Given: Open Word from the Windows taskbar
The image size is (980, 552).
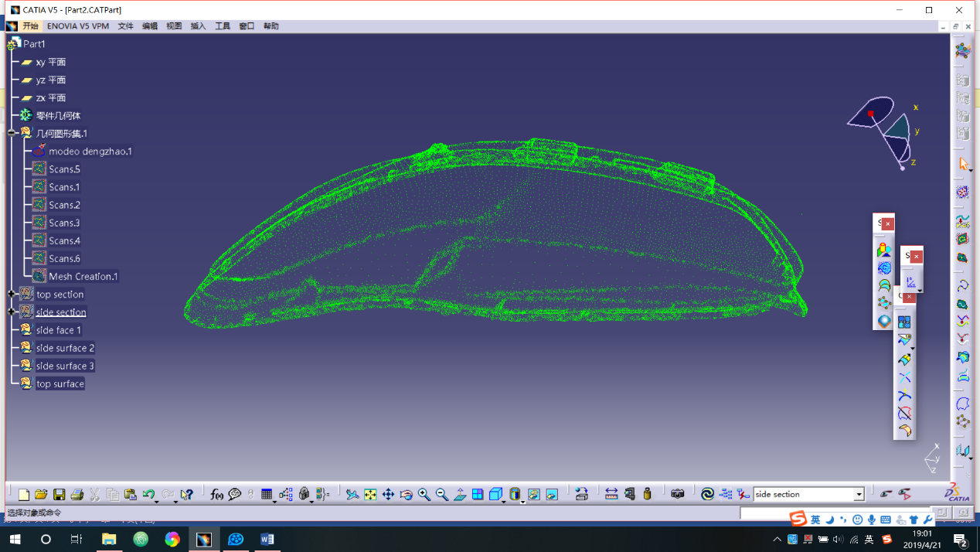Looking at the screenshot, I should 267,539.
